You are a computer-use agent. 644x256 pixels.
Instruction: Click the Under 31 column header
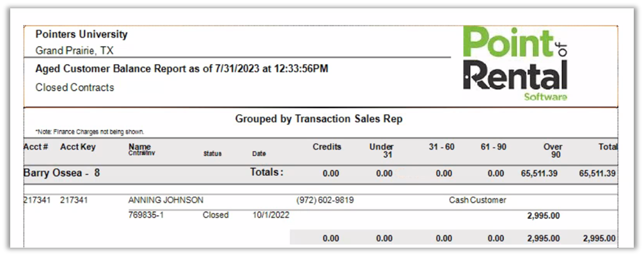click(382, 150)
